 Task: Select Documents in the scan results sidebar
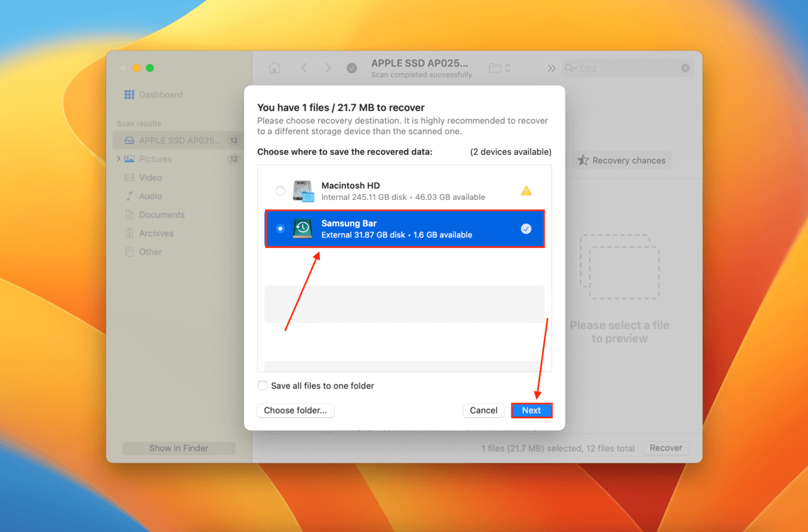[162, 215]
